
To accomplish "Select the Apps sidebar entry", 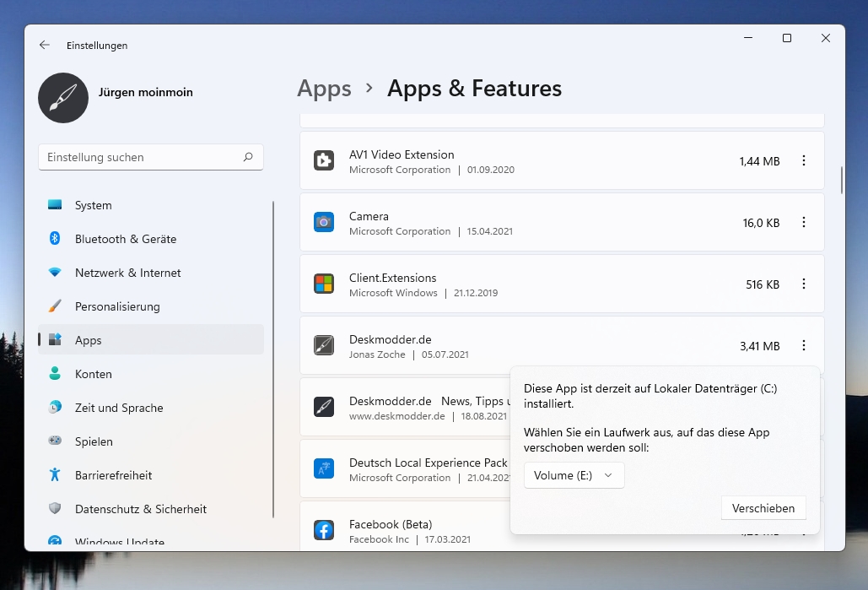I will [x=150, y=340].
